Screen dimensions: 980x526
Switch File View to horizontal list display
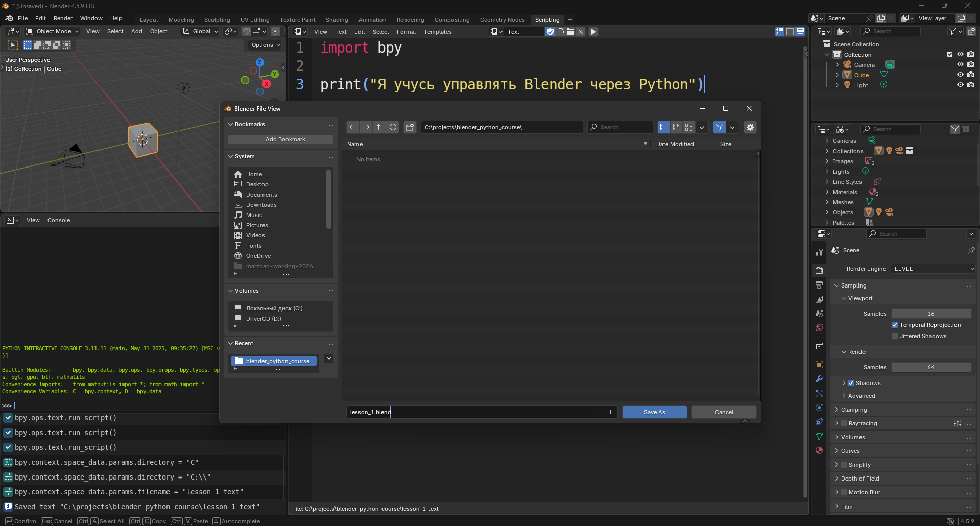pyautogui.click(x=677, y=127)
